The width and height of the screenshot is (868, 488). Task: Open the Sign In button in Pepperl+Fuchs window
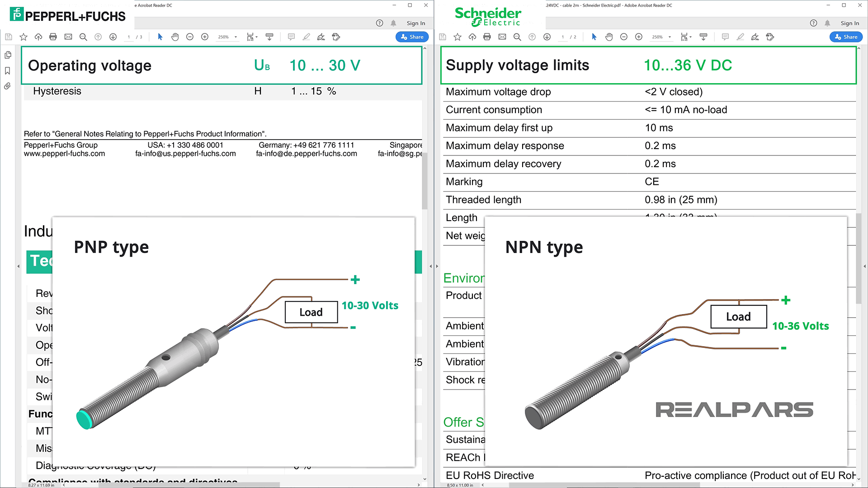[415, 23]
